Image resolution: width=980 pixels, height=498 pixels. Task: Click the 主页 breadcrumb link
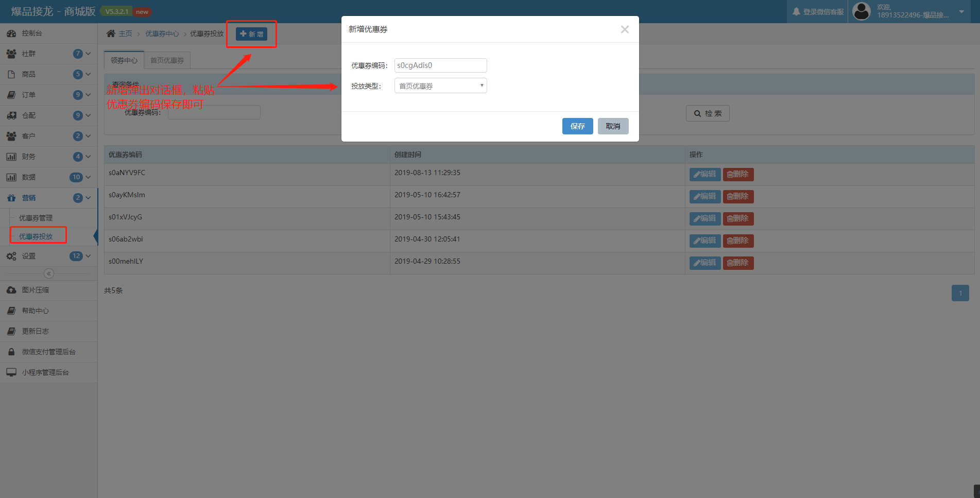(126, 33)
